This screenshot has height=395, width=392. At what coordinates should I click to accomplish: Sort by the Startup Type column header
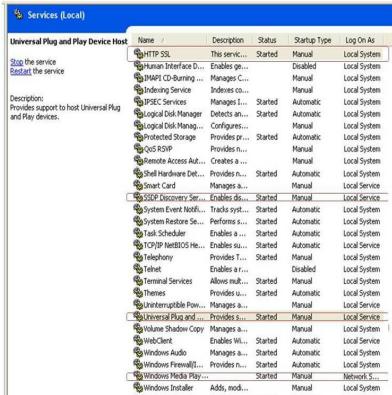click(313, 40)
